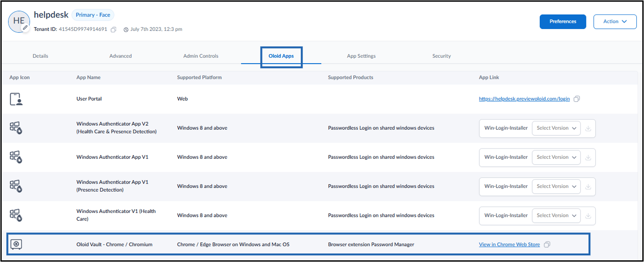Download installer for Windows Authenticator V1 (Health Care)
The image size is (644, 262).
(x=588, y=215)
